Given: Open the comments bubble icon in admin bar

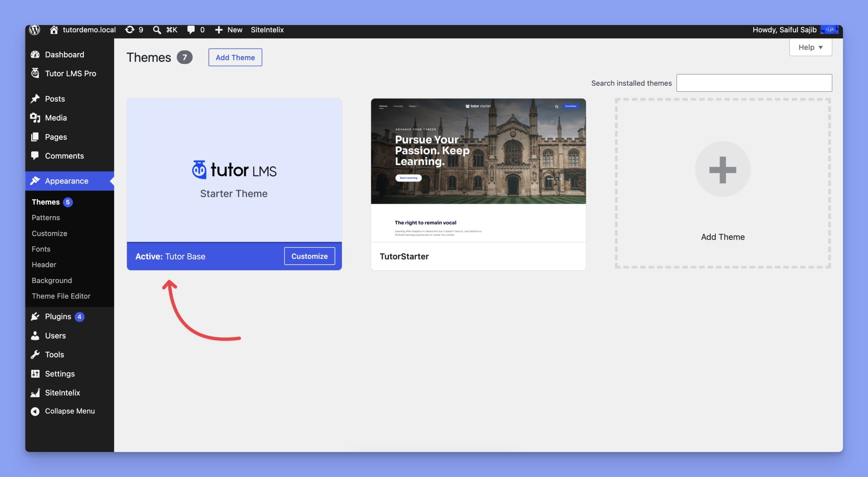Looking at the screenshot, I should pos(191,30).
